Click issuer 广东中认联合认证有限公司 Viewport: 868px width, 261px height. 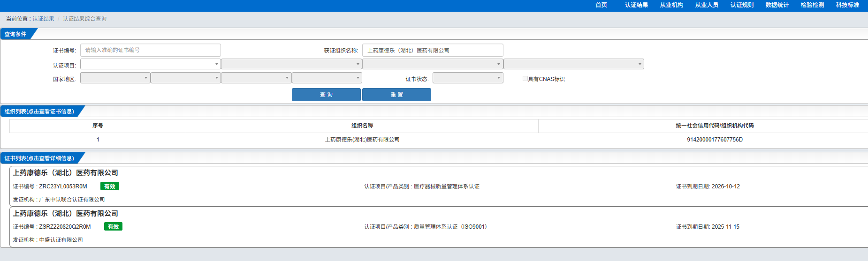point(72,200)
